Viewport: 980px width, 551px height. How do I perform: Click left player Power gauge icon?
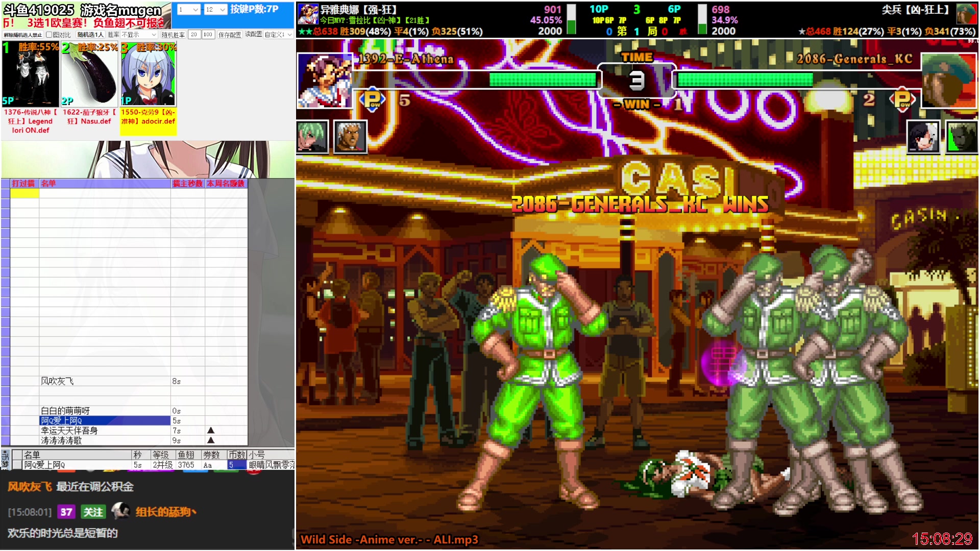(x=372, y=99)
